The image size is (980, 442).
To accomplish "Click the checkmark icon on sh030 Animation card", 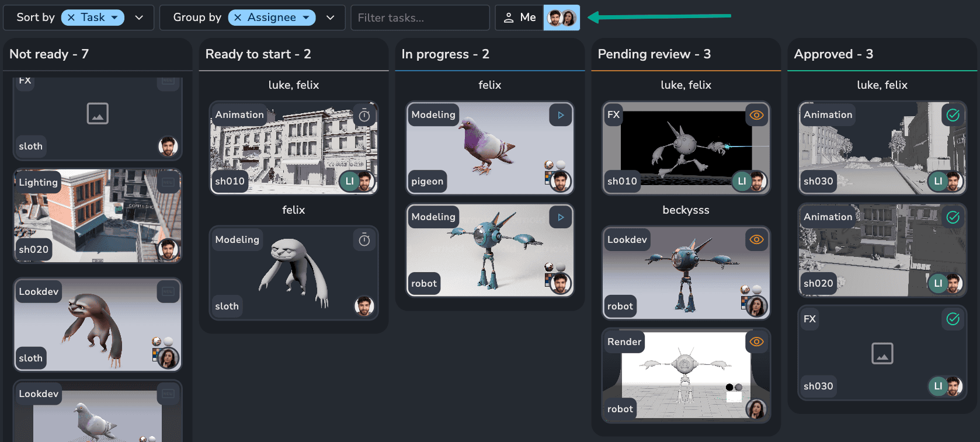I will [953, 116].
